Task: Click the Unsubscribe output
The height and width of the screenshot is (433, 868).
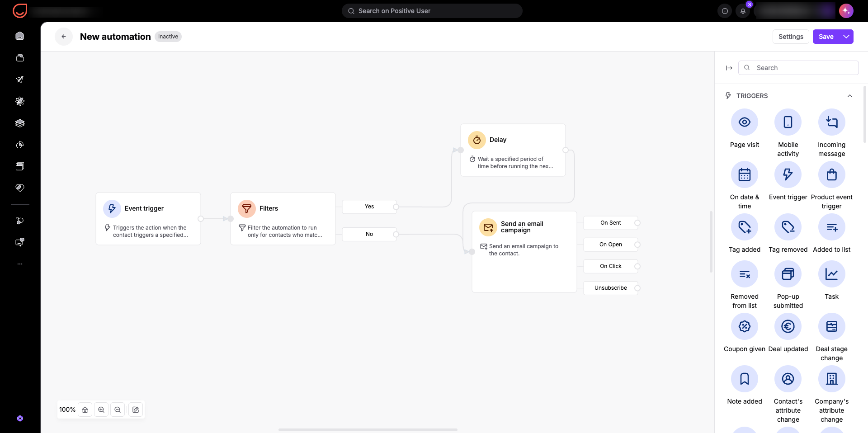Action: click(611, 288)
